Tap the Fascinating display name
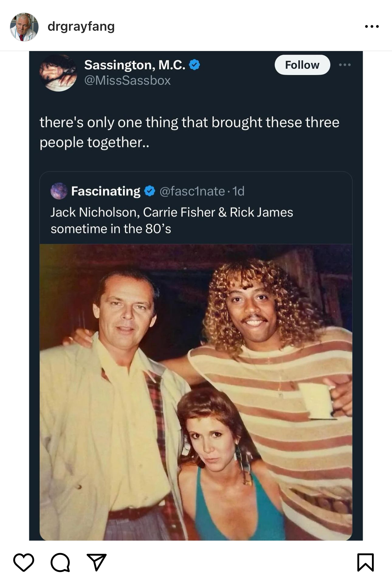The width and height of the screenshot is (392, 578). (x=106, y=191)
